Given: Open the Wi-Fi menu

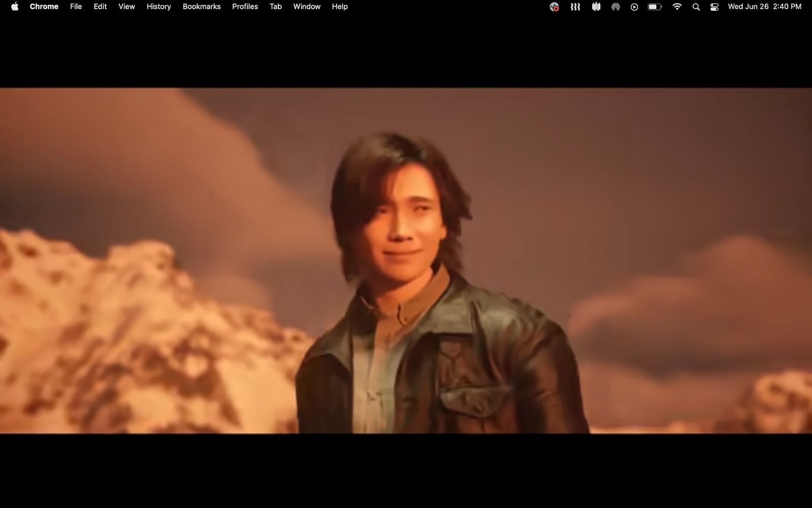Looking at the screenshot, I should 677,7.
